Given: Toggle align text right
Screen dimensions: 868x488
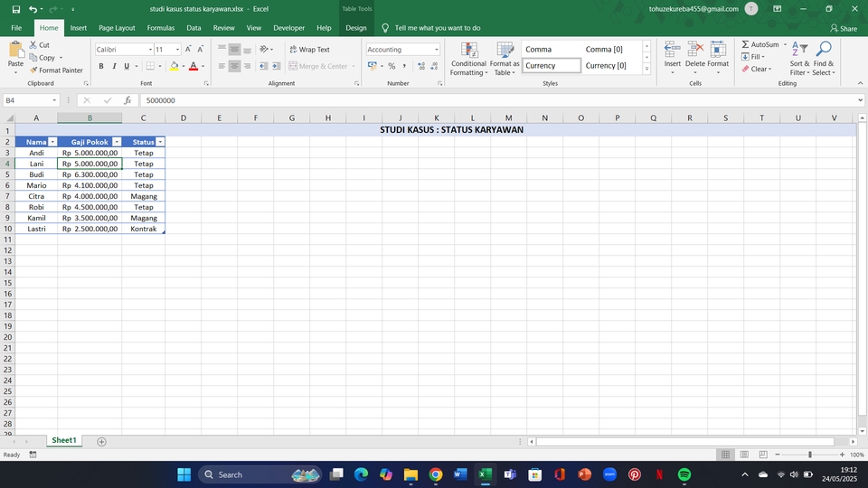Looking at the screenshot, I should pos(247,66).
